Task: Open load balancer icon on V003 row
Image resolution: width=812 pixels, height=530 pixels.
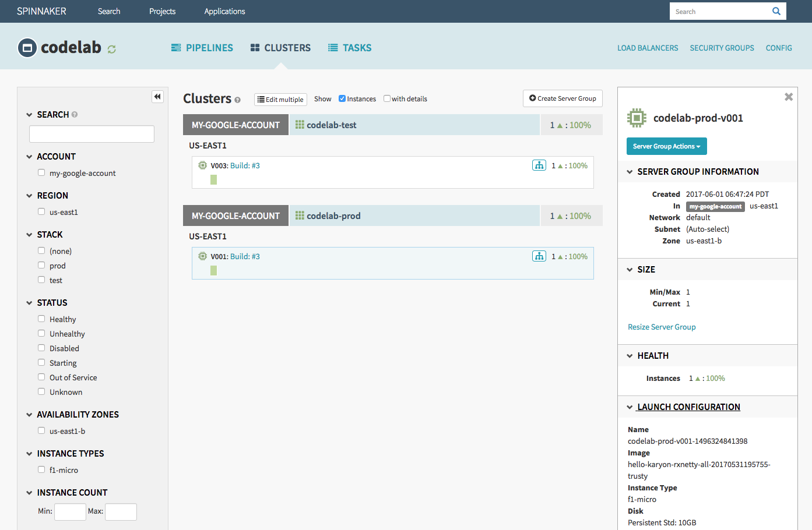Action: tap(539, 165)
